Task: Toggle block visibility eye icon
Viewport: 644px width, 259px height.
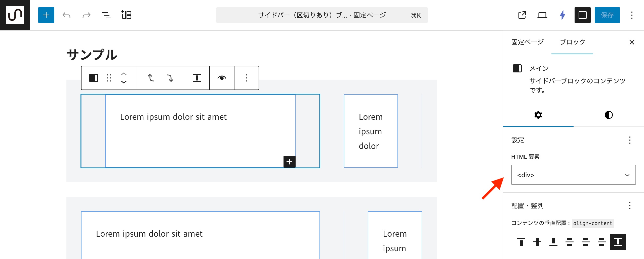Action: [222, 78]
